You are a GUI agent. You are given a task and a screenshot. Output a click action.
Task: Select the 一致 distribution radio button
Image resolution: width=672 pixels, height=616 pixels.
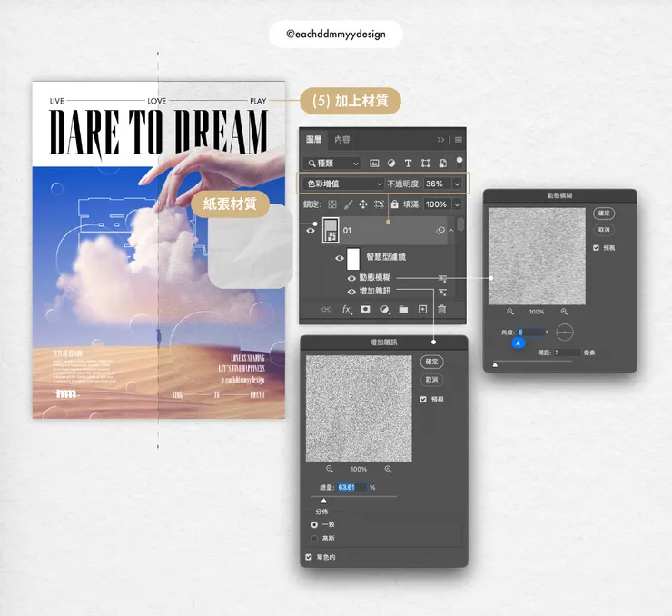314,525
